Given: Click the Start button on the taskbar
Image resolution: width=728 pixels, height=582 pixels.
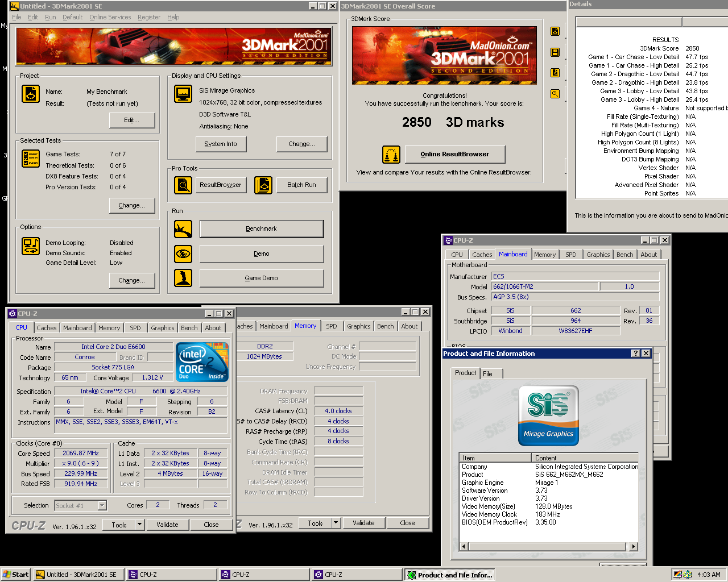Looking at the screenshot, I should click(x=16, y=575).
